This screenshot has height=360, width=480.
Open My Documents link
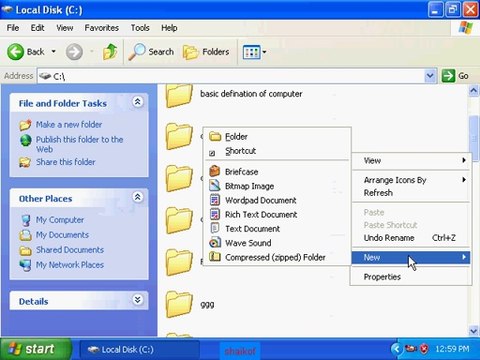click(62, 235)
